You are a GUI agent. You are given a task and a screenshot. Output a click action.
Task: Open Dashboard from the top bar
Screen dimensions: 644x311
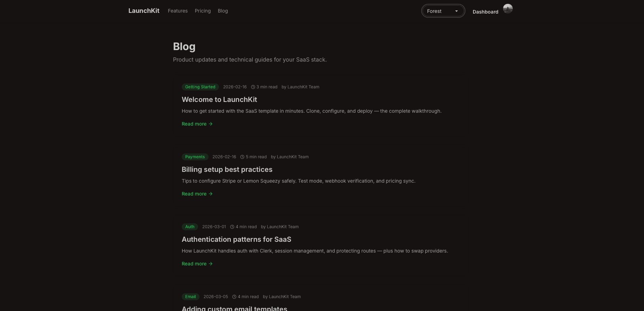tap(485, 11)
